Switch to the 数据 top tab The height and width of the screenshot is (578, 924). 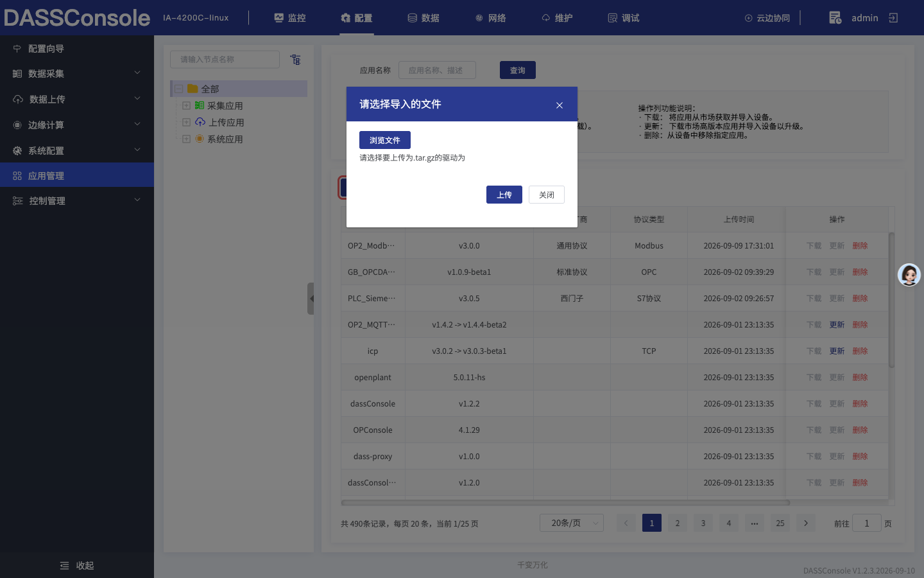click(424, 18)
